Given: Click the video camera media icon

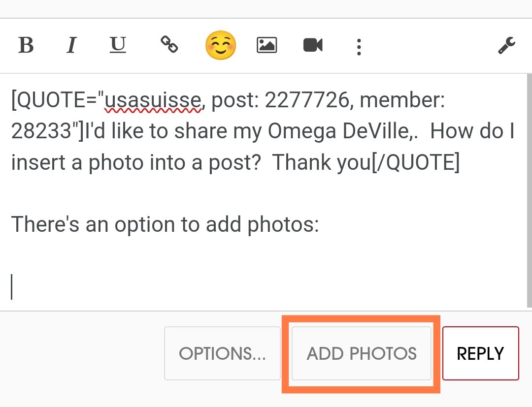Looking at the screenshot, I should (313, 46).
